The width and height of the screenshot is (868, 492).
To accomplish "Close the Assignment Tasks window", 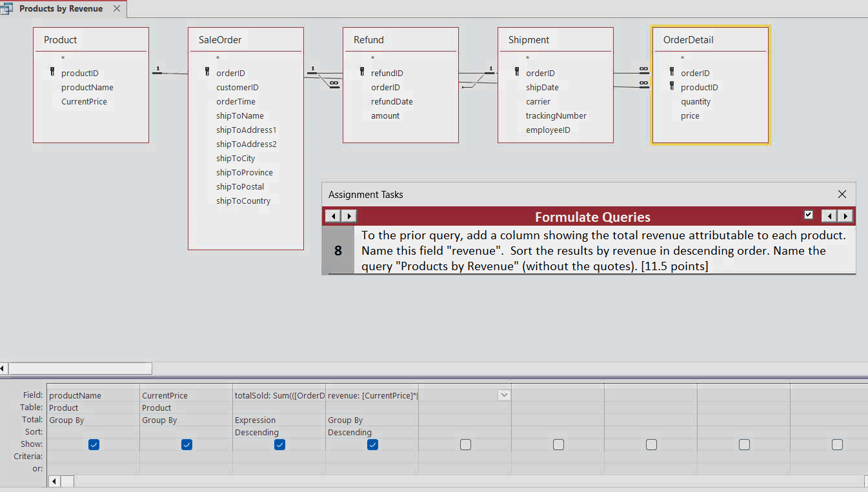I will (x=842, y=193).
